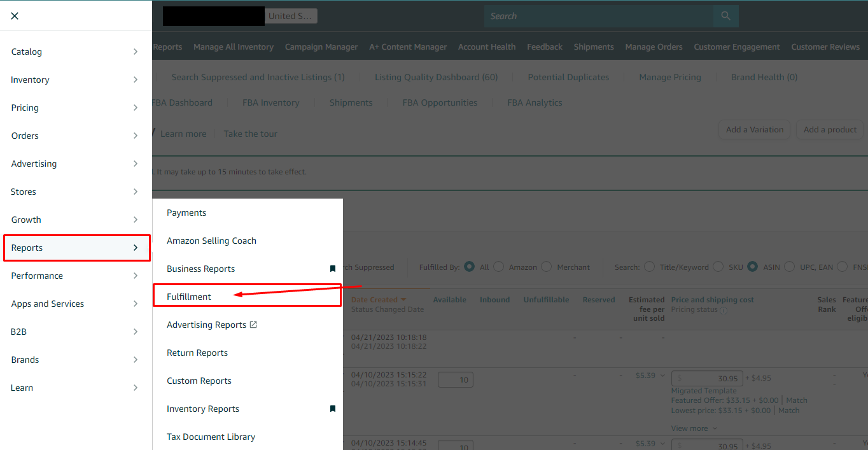868x450 pixels.
Task: Select the Merchant fulfilled-by radio button
Action: [546, 267]
